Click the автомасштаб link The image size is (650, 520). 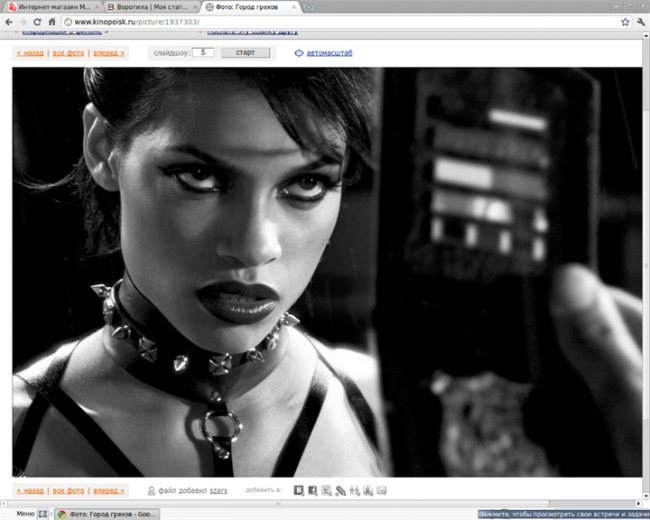329,53
